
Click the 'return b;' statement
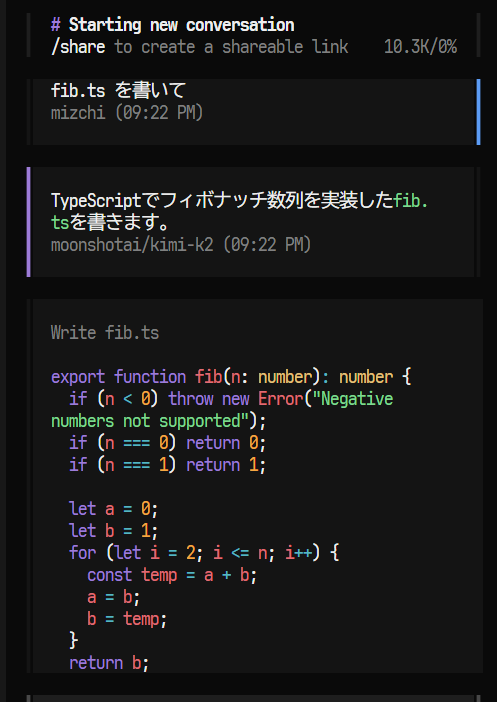[x=109, y=663]
